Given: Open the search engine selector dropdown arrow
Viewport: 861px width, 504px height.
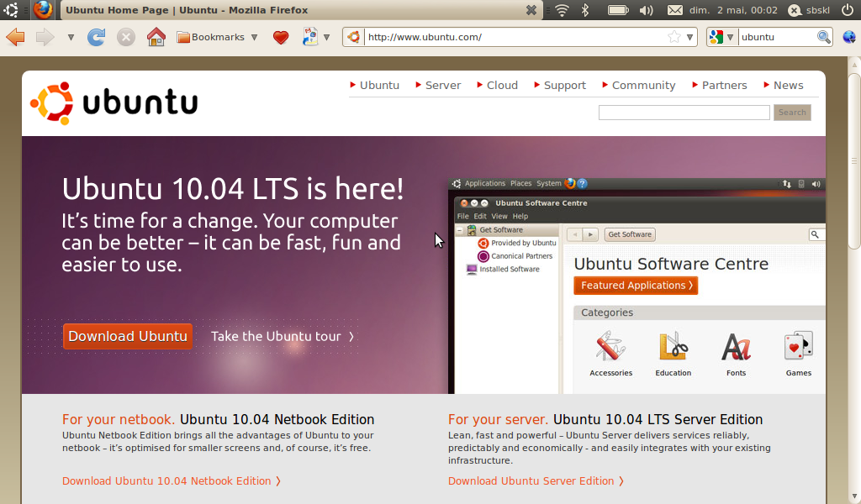Looking at the screenshot, I should point(731,37).
